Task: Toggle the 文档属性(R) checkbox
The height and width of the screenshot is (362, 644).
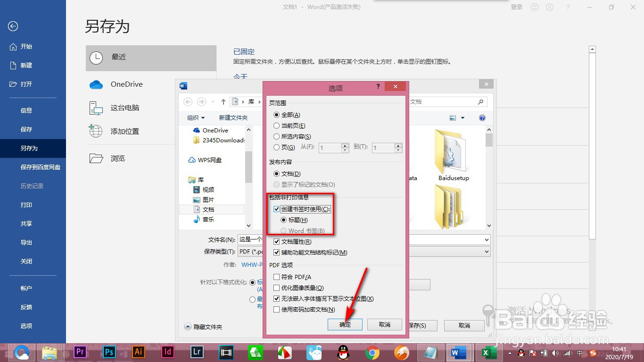Action: 277,242
